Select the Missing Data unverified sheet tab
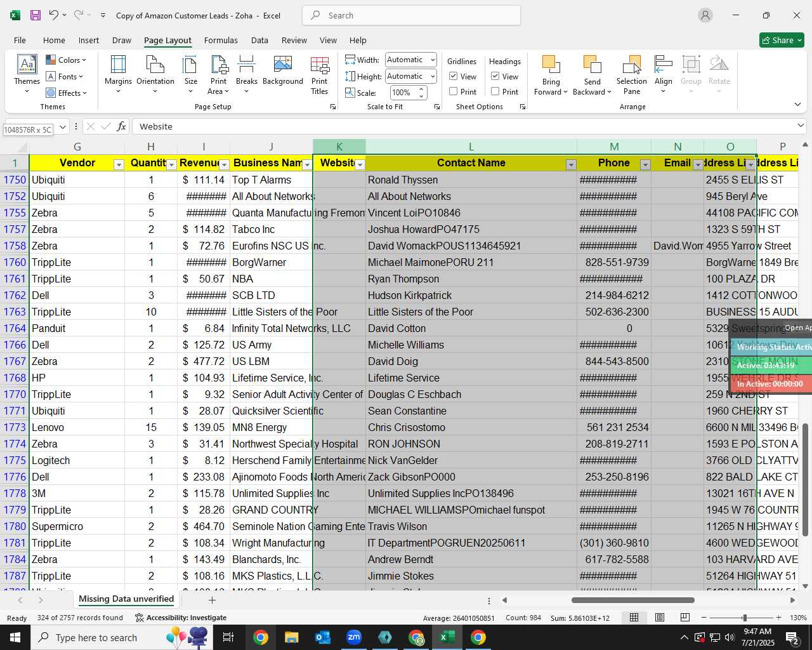Screen dimensions: 812x650 click(126, 599)
